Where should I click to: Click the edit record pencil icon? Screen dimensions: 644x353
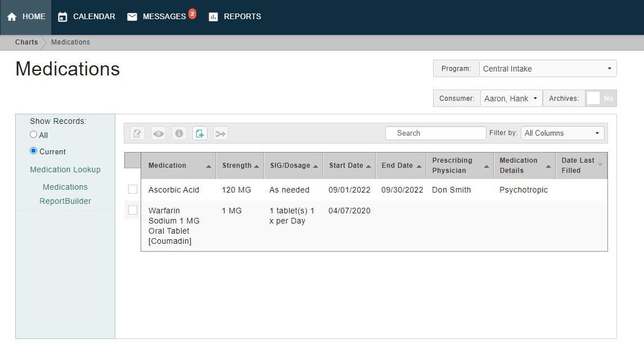pyautogui.click(x=137, y=133)
